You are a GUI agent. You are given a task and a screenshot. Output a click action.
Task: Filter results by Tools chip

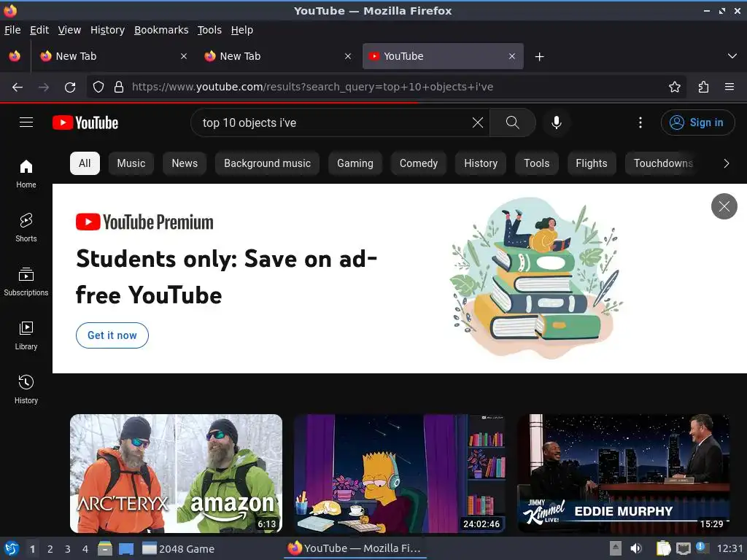(536, 163)
